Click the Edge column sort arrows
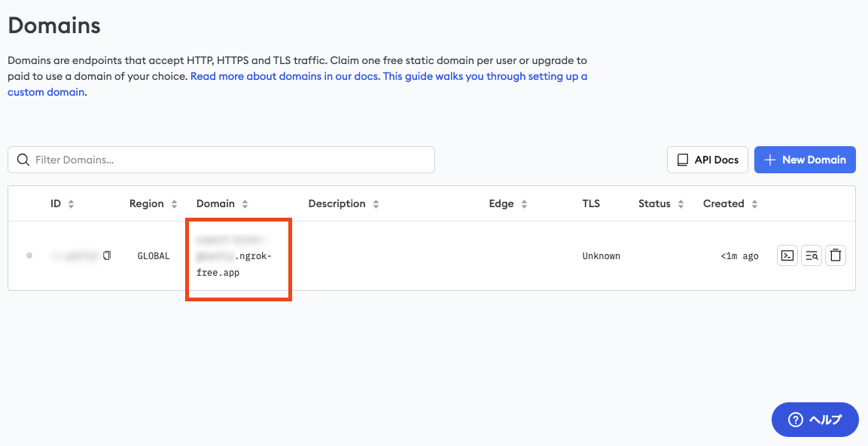This screenshot has height=446, width=868. coord(525,203)
